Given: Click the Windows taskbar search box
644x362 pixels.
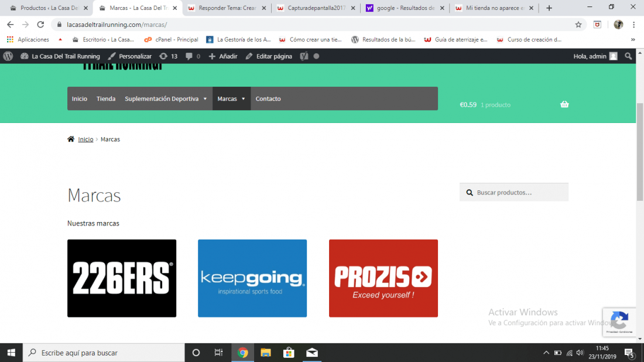Looking at the screenshot, I should [x=104, y=353].
